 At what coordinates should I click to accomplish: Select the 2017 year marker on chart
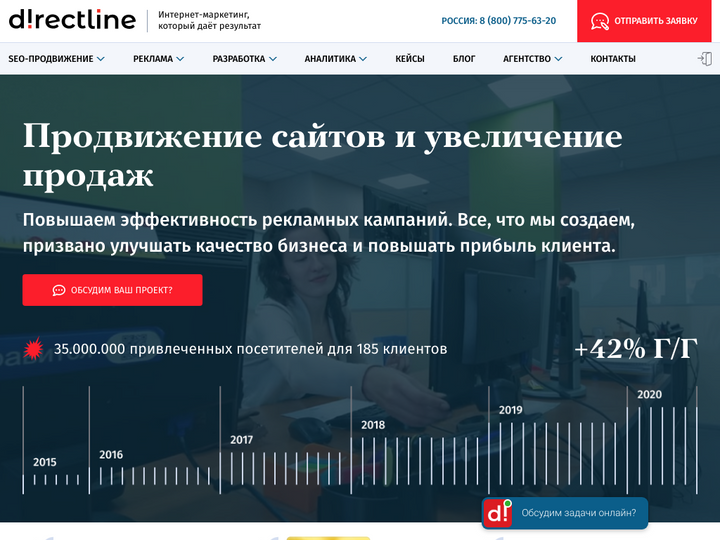pos(242,440)
